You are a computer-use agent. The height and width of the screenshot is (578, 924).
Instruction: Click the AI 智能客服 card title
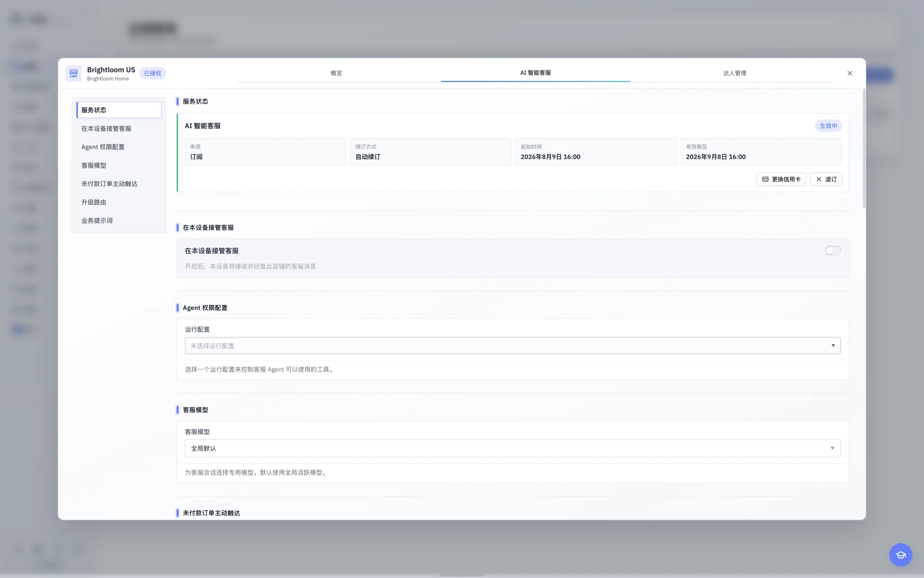203,126
